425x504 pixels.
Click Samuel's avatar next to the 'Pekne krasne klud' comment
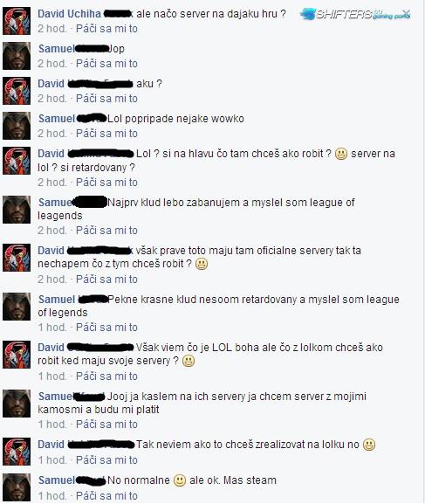[x=17, y=307]
